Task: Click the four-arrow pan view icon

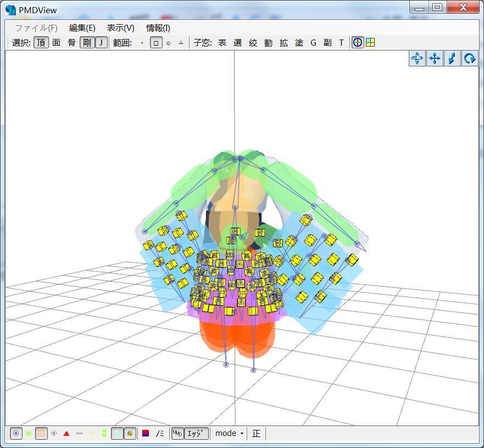Action: coord(435,58)
